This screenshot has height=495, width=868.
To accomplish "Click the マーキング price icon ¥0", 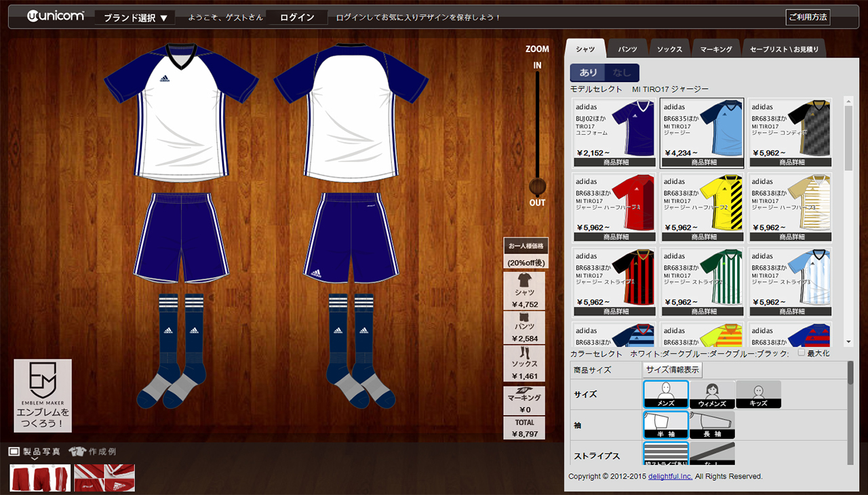I will tap(524, 400).
